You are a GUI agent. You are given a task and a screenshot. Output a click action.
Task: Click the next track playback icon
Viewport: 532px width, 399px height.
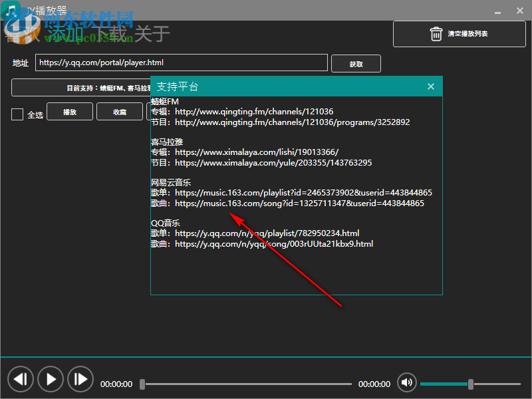pyautogui.click(x=80, y=378)
